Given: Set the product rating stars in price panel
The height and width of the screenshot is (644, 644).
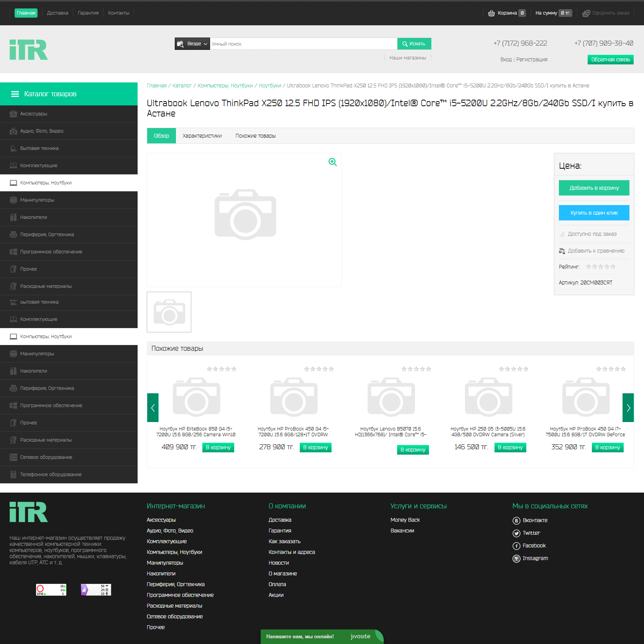Looking at the screenshot, I should click(600, 267).
